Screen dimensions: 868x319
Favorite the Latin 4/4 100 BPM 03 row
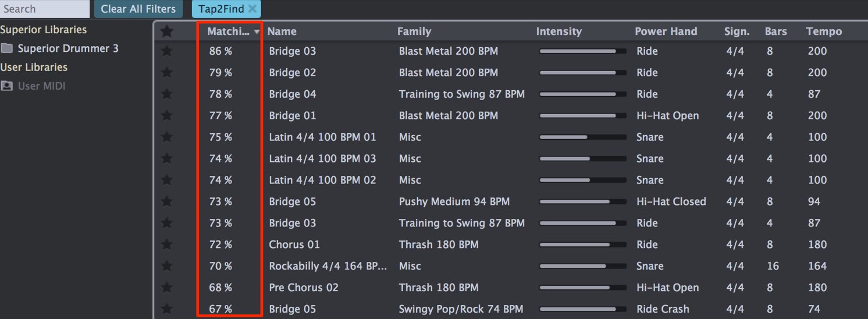167,159
